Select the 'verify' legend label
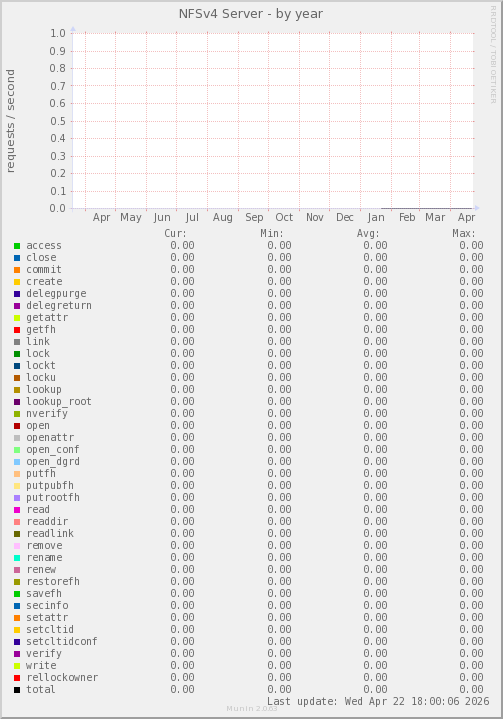The image size is (503, 719). [x=44, y=653]
